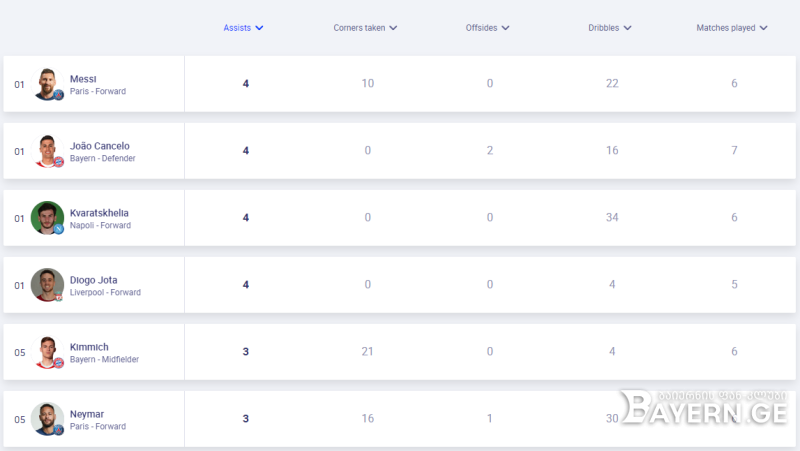Select Kimmich's rank number 05

tap(19, 353)
